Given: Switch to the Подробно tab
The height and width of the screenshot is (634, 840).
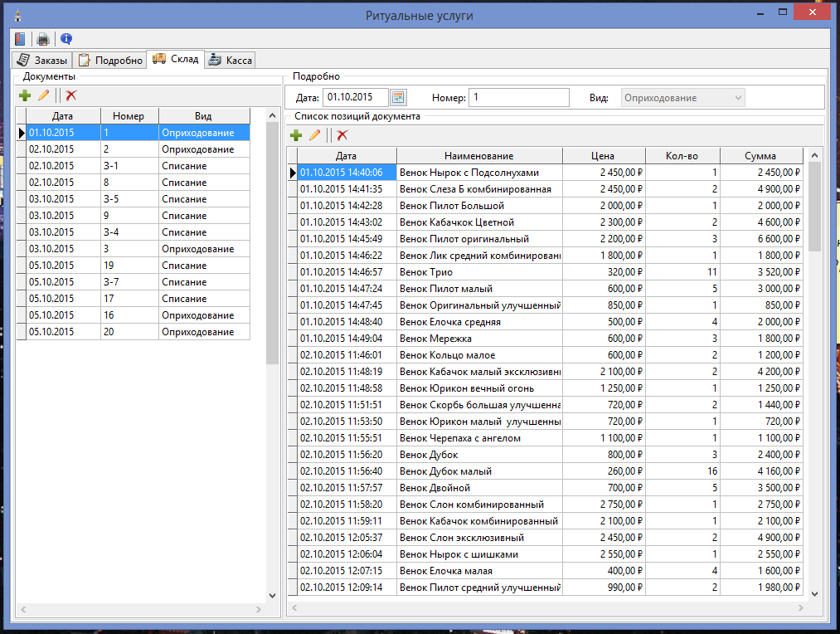Looking at the screenshot, I should point(109,60).
